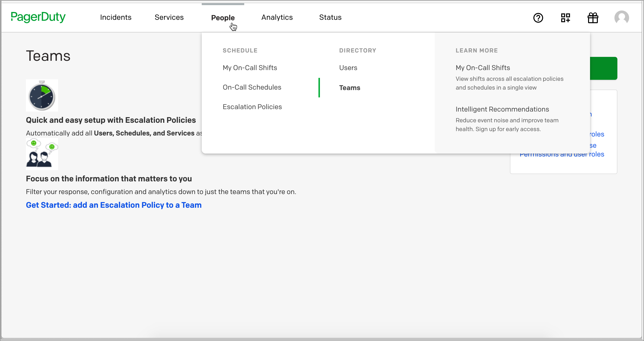Click the stopwatch illustration
Viewport: 644px width, 341px height.
tap(42, 95)
